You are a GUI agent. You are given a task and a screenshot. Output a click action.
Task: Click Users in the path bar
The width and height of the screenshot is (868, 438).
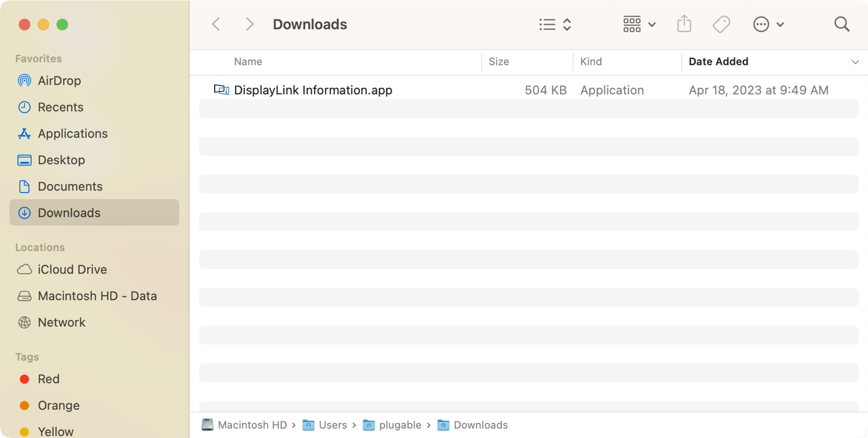[332, 425]
